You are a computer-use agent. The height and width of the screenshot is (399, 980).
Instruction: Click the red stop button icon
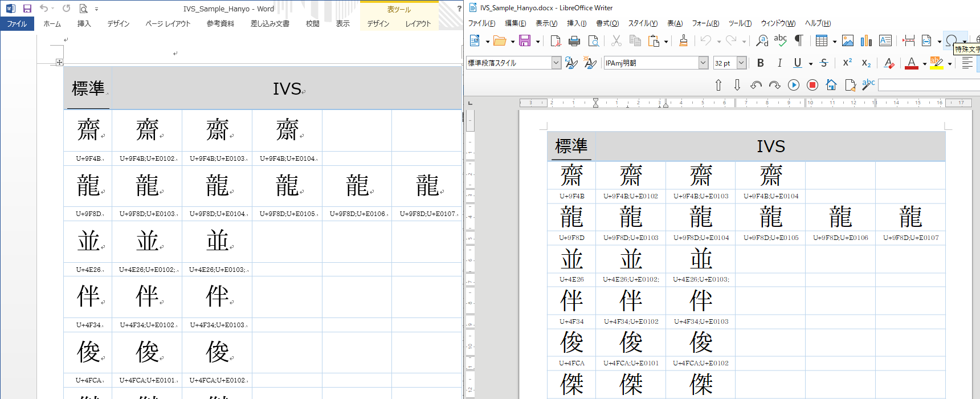coord(812,85)
